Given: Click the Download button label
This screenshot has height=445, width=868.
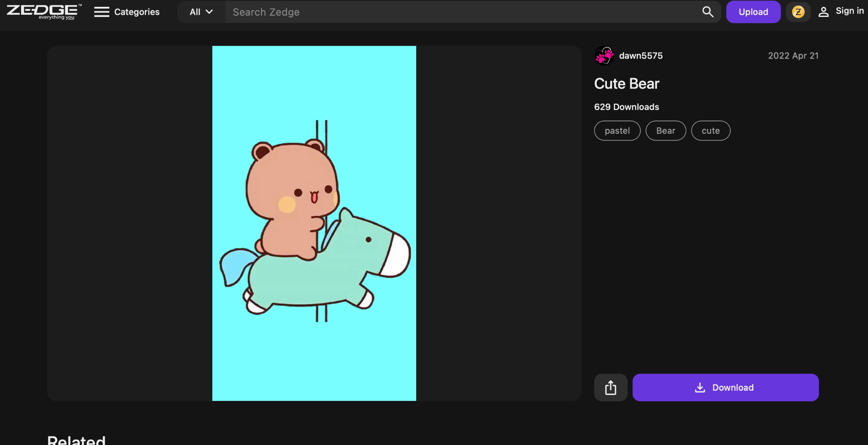Looking at the screenshot, I should click(x=733, y=387).
